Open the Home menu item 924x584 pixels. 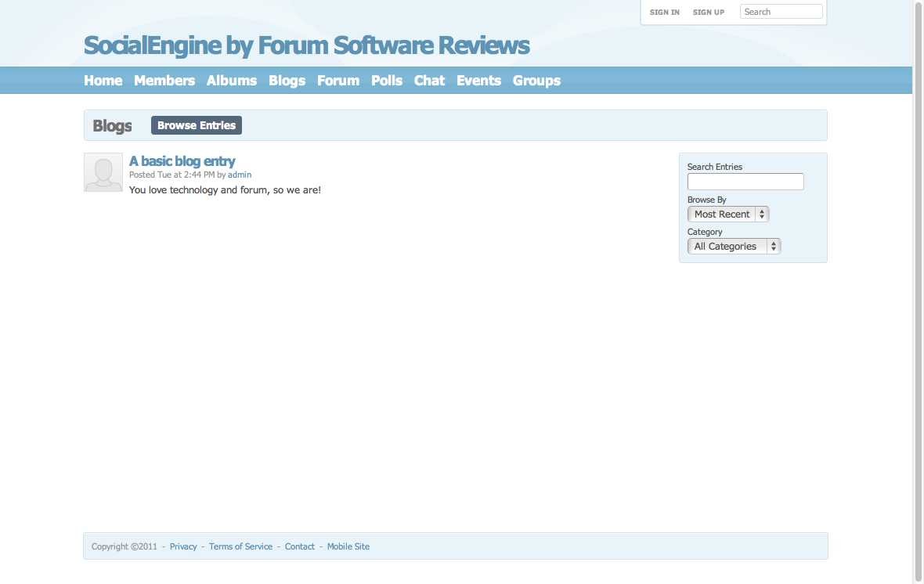click(103, 81)
